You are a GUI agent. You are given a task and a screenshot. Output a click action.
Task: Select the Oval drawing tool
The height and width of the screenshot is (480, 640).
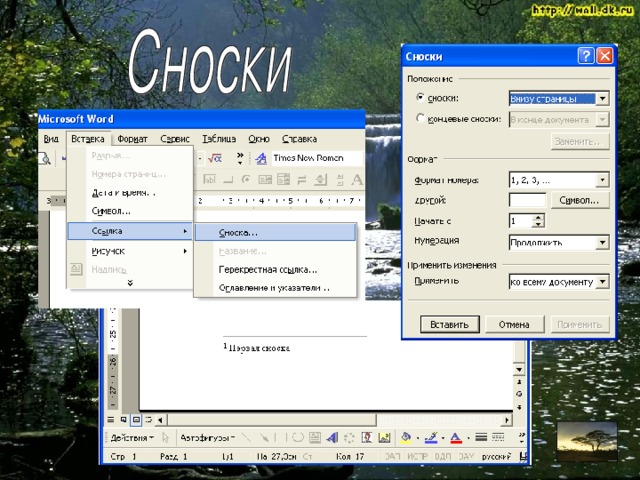(298, 438)
